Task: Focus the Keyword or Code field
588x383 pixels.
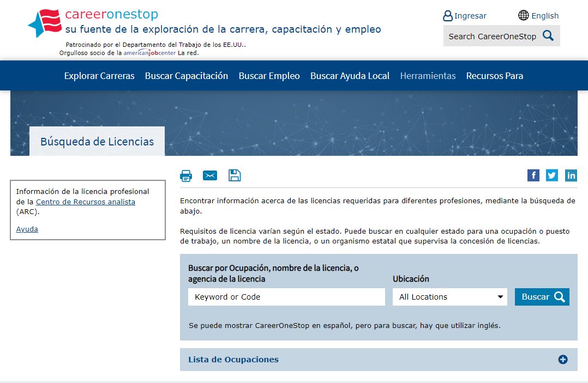Action: pos(286,297)
